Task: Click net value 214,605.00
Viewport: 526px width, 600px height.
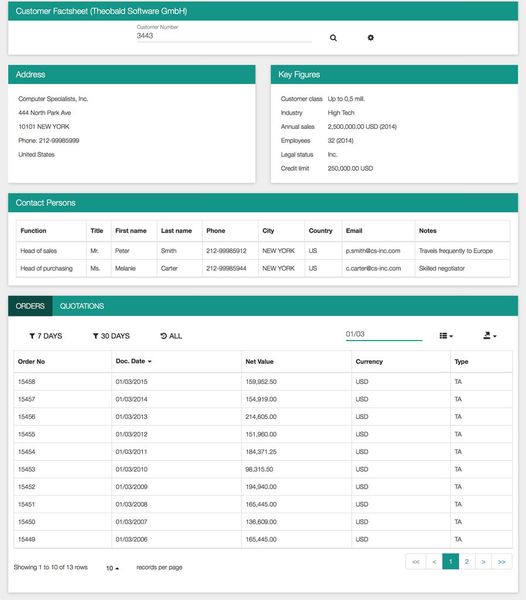Action: (261, 417)
